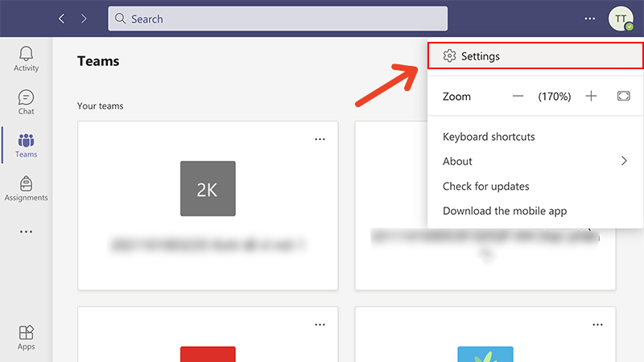Open Keyboard shortcuts menu entry
This screenshot has height=362, width=644.
(x=489, y=137)
